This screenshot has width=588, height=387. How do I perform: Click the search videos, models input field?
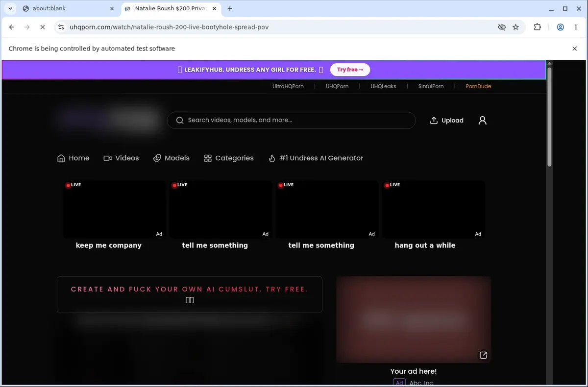pos(291,120)
